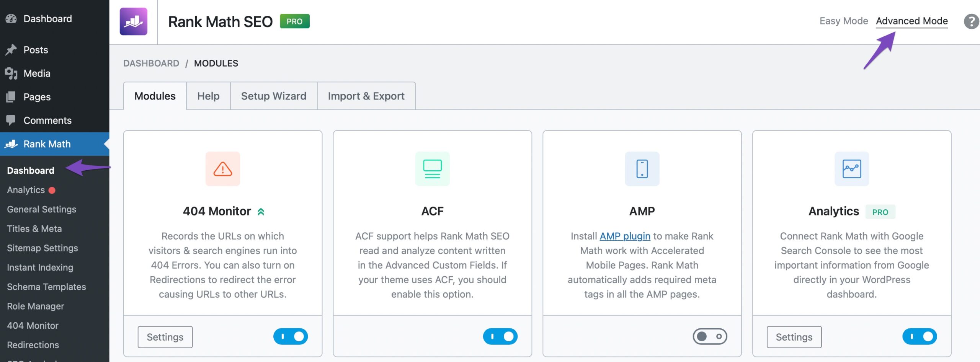Viewport: 980px width, 362px height.
Task: Open Analytics card Settings button
Action: [794, 337]
